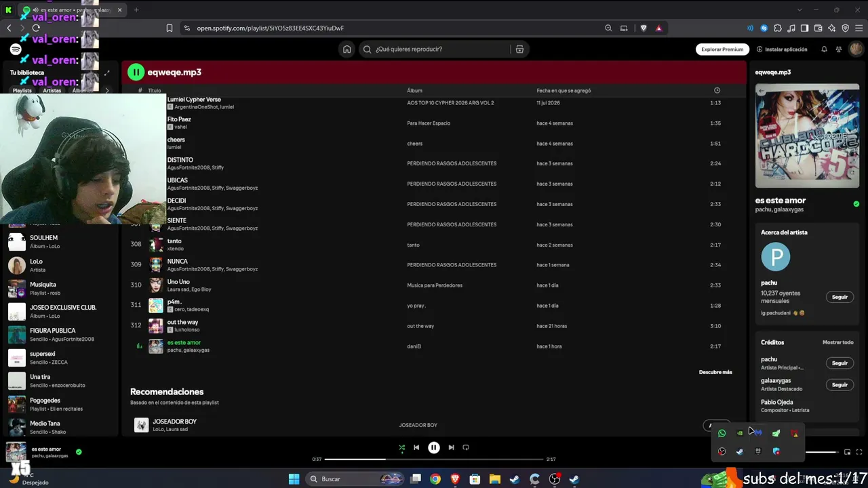Open the Cubano Hardcore album cover thumbnail
Screen dimensions: 868x488
pyautogui.click(x=807, y=136)
